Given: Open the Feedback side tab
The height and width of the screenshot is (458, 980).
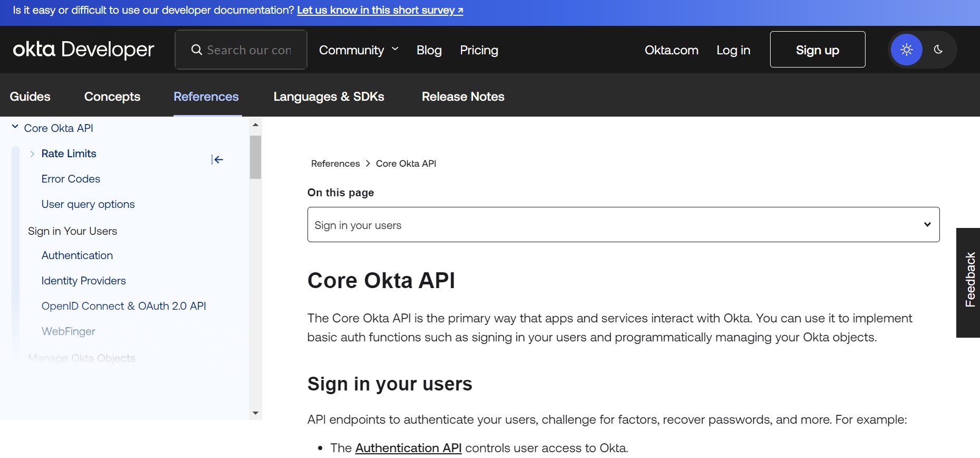Looking at the screenshot, I should click(x=968, y=282).
